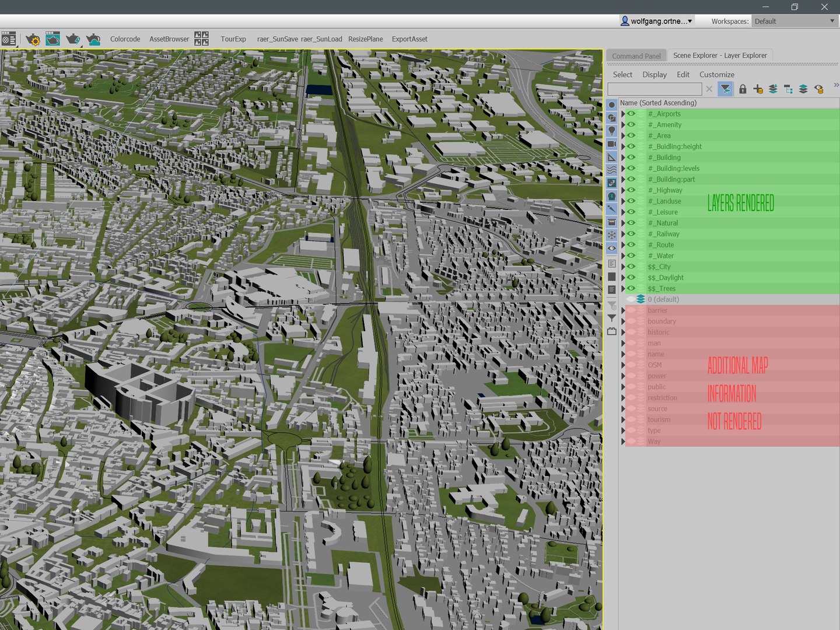Click the raer_SunSave button
This screenshot has height=630, width=840.
(278, 39)
